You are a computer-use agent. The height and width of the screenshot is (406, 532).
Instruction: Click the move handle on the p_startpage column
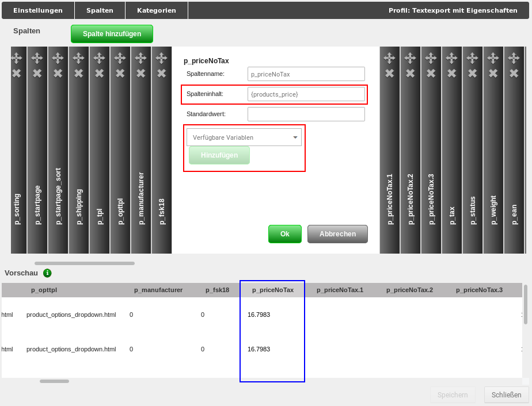click(37, 57)
